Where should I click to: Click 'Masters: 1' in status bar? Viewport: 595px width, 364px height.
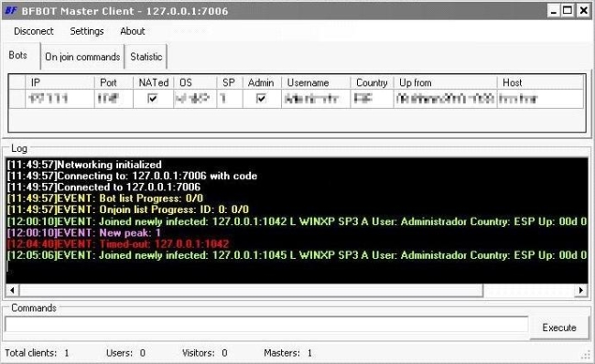tap(287, 353)
